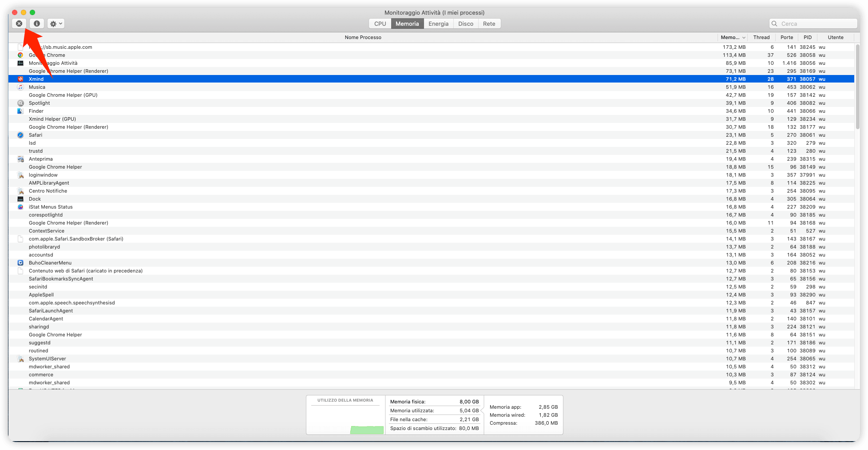Click the loginwindow process icon
Image resolution: width=868 pixels, height=450 pixels.
coord(20,175)
